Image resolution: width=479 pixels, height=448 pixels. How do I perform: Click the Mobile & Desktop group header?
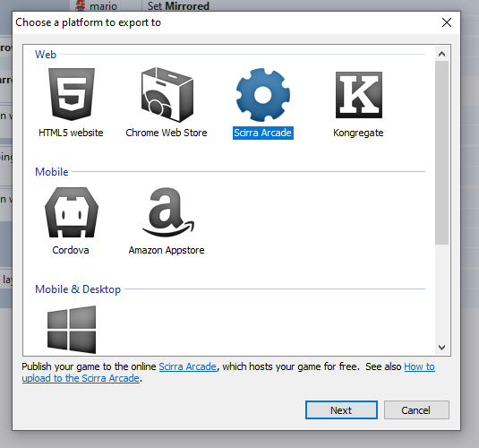[x=78, y=289]
